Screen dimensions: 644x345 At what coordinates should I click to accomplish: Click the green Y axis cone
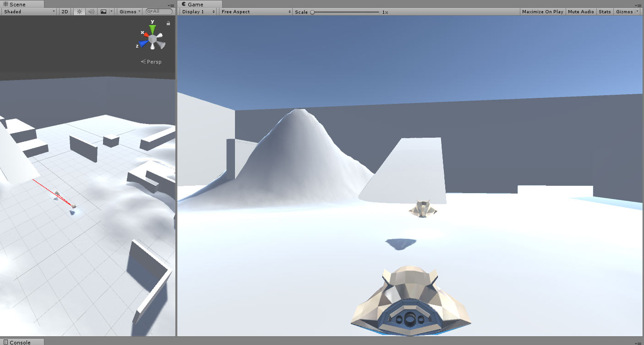tap(153, 29)
